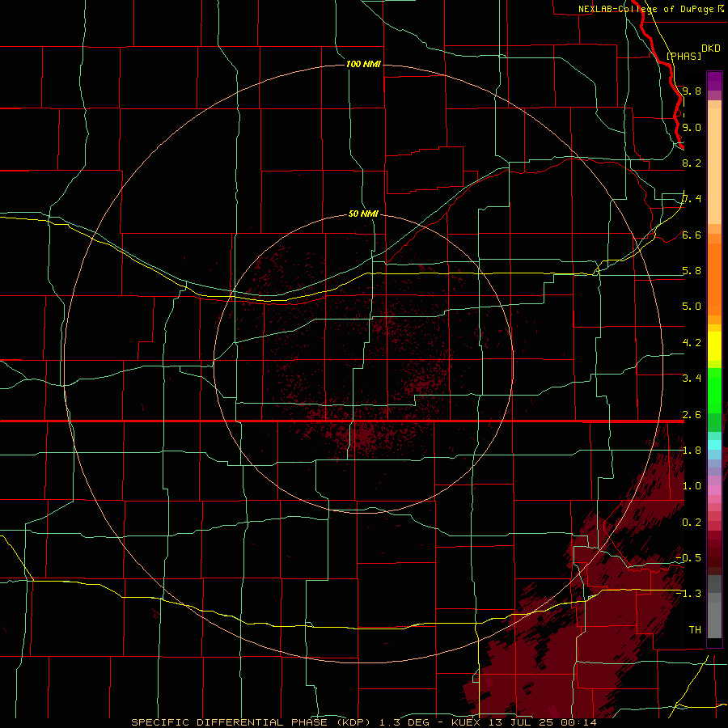Click the 6.6 scale value

pos(692,235)
